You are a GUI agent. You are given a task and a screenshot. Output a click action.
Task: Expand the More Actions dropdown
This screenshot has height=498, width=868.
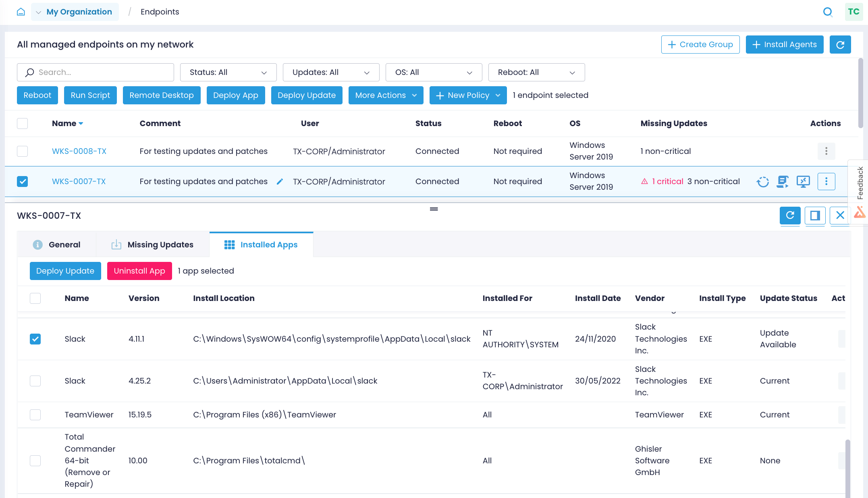pos(386,95)
